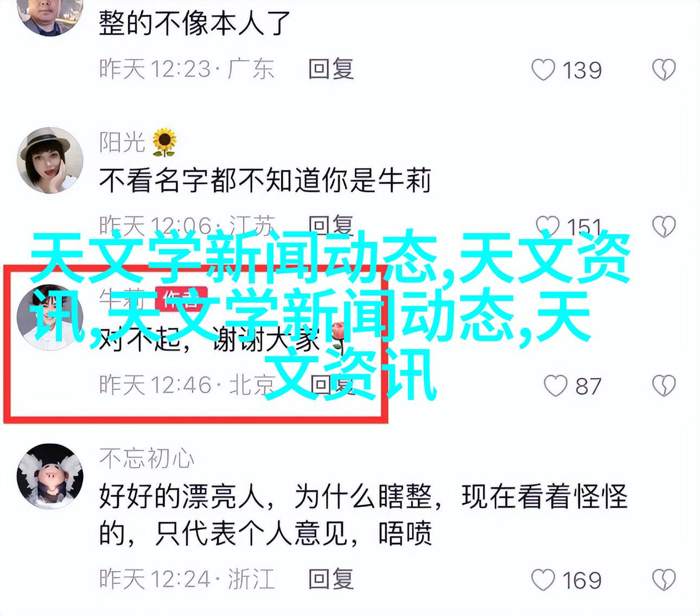Open username 不忘初心
Viewport: 700px width, 616px height.
147,459
